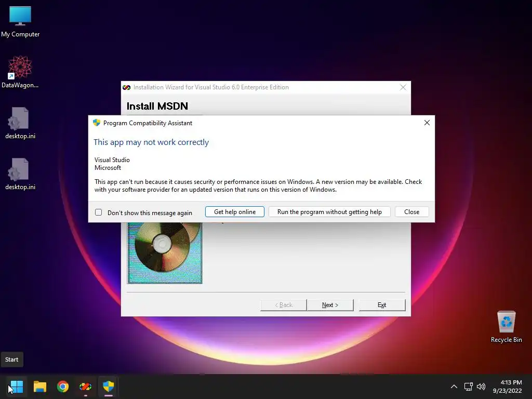Select the upper desktop.ini file icon
Image resolution: width=532 pixels, height=399 pixels.
tap(20, 123)
